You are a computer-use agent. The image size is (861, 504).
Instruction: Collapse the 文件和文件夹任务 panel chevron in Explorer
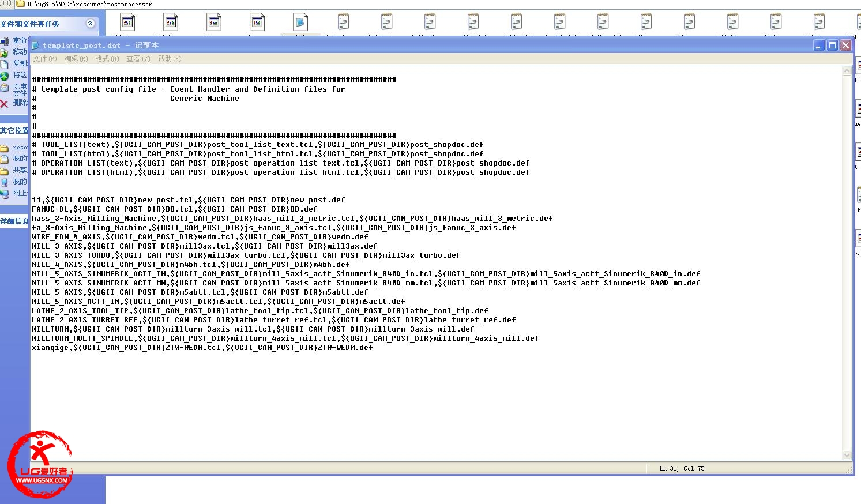[x=90, y=24]
